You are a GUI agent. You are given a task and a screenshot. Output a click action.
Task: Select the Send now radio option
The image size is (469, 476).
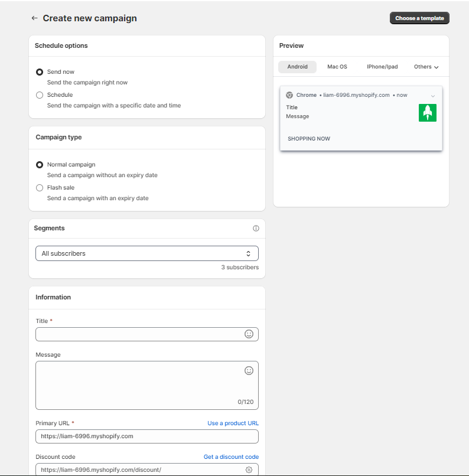[x=40, y=72]
